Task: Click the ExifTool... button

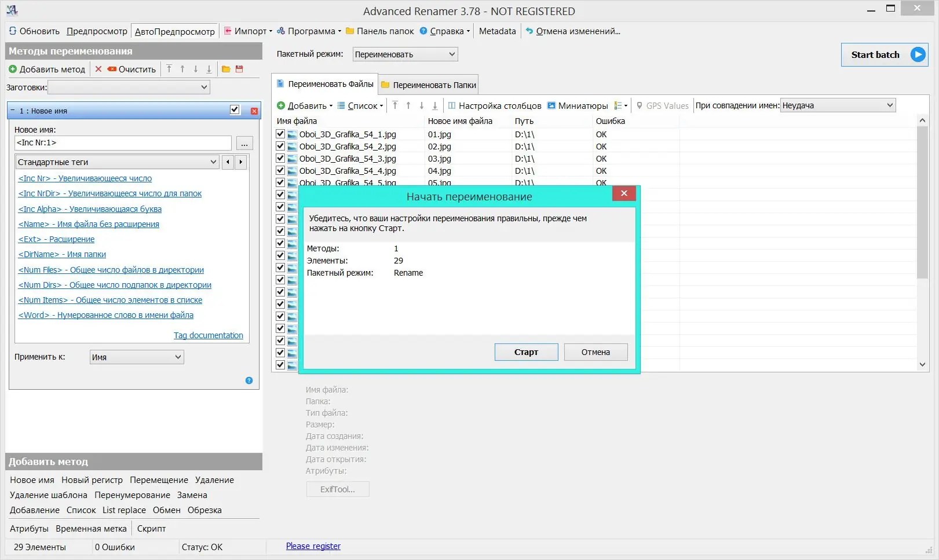Action: 338,489
